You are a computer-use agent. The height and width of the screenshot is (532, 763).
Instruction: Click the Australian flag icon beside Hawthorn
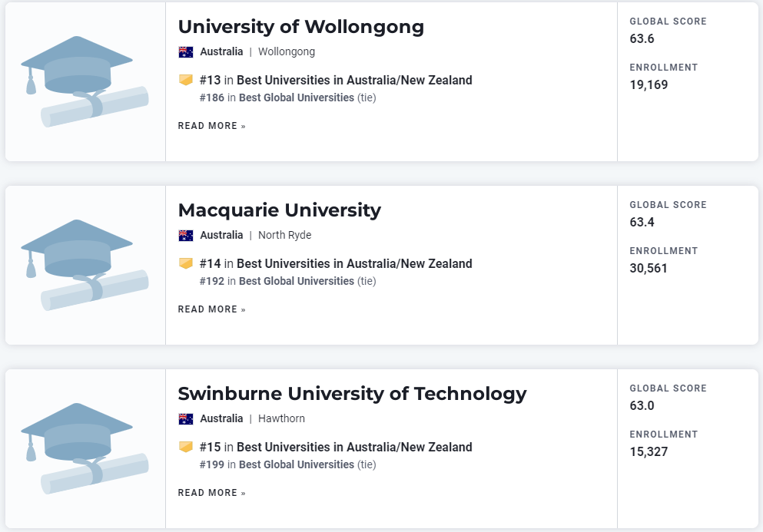click(x=186, y=418)
